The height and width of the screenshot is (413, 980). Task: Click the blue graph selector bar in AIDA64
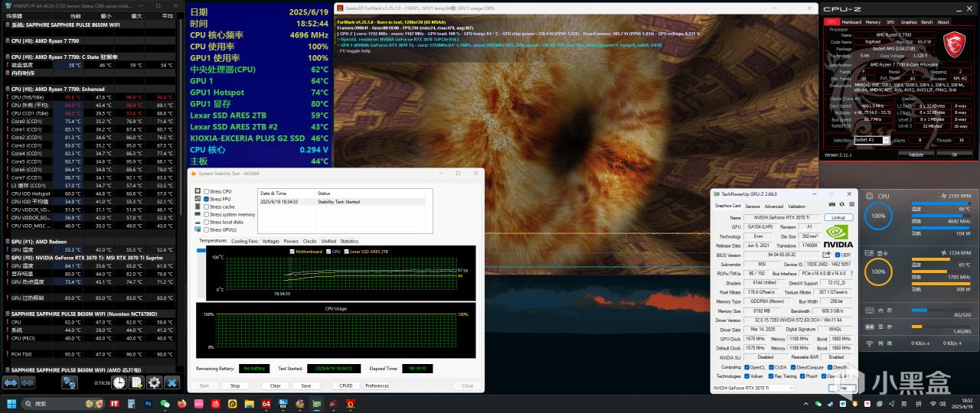click(201, 250)
